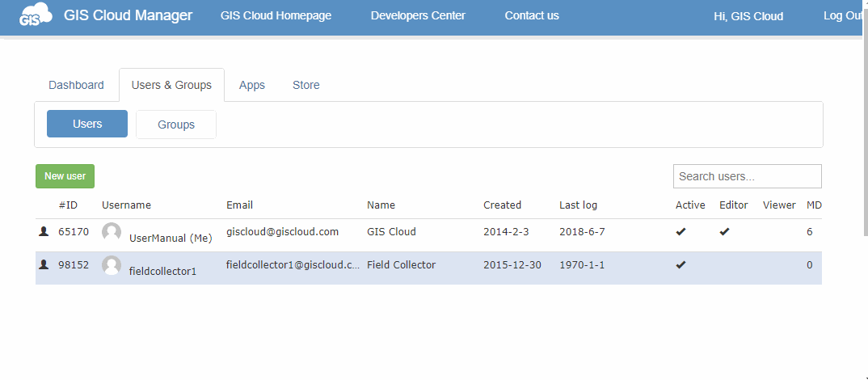Select the Users & Groups tab

pos(171,85)
